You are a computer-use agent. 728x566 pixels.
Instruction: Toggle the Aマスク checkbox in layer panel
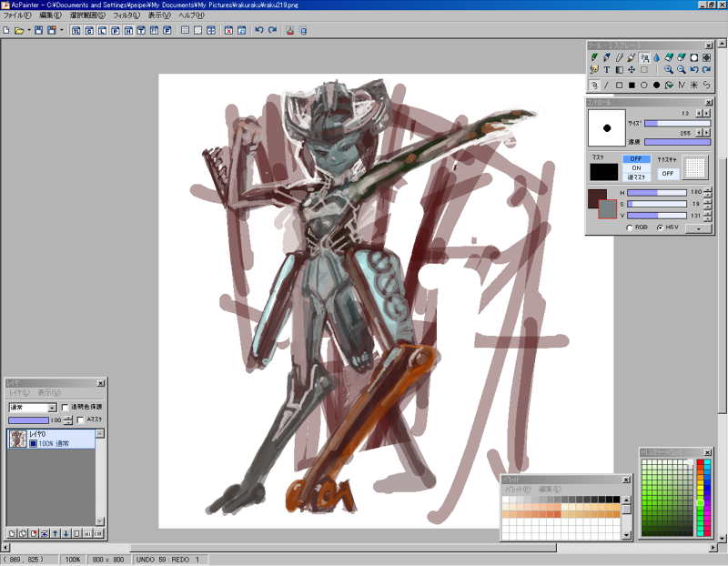tap(80, 419)
